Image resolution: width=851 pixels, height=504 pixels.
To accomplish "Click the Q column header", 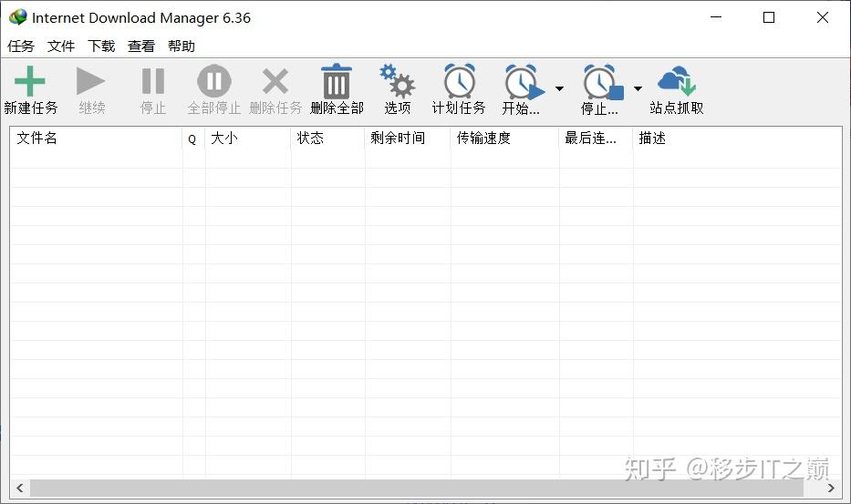I will tap(193, 139).
